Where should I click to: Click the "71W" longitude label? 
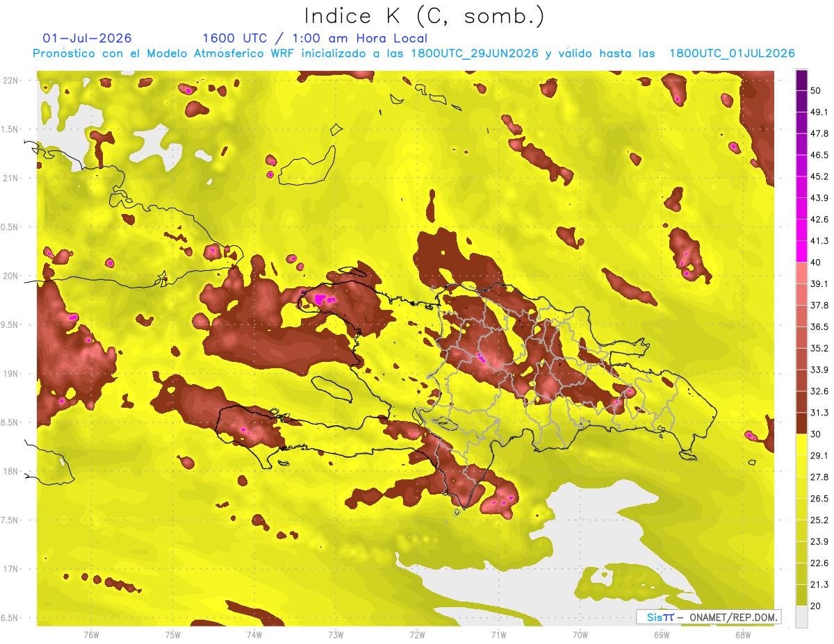pyautogui.click(x=498, y=634)
